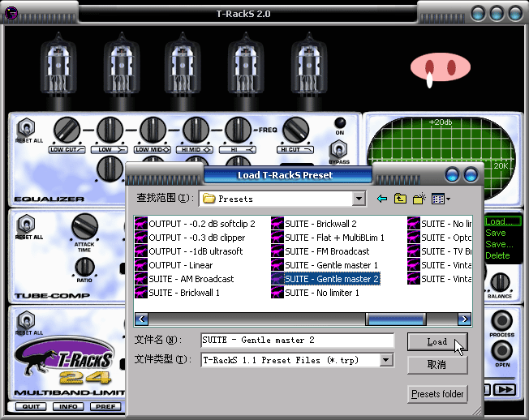The height and width of the screenshot is (420, 529).
Task: Click the create new folder icon
Action: point(419,199)
